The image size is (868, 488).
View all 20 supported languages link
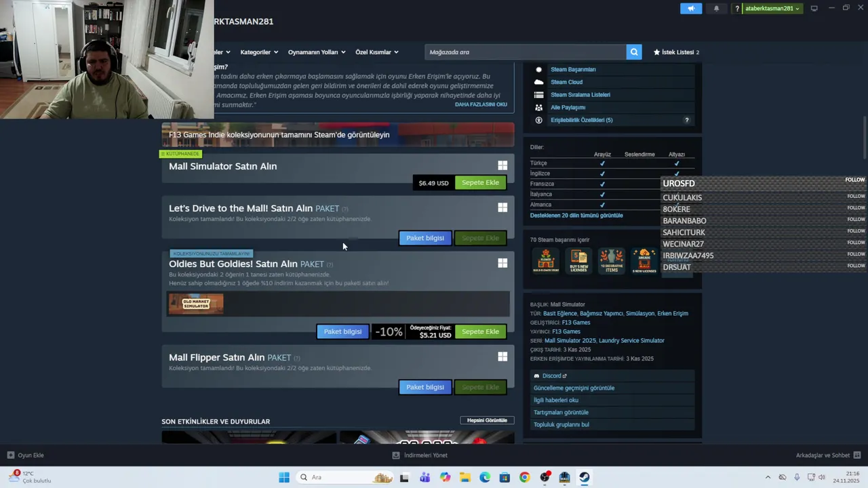click(576, 216)
